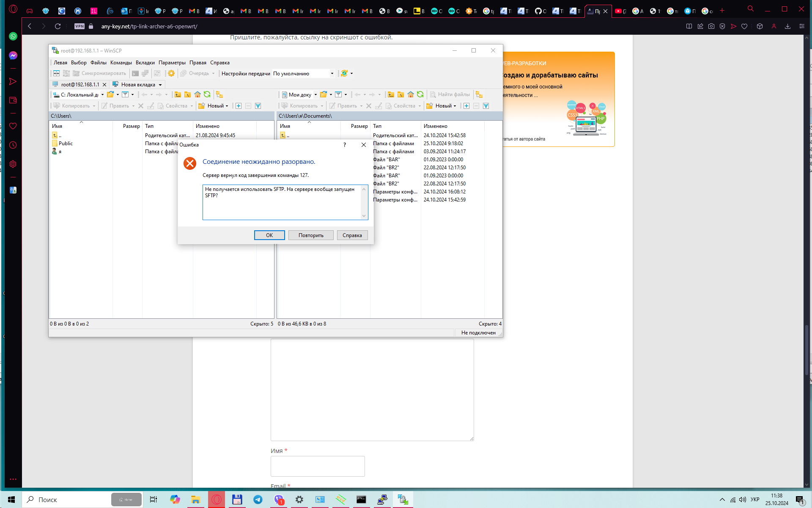The width and height of the screenshot is (812, 508).
Task: Expand the transfer settings 'По умолчанию' dropdown
Action: coord(332,74)
